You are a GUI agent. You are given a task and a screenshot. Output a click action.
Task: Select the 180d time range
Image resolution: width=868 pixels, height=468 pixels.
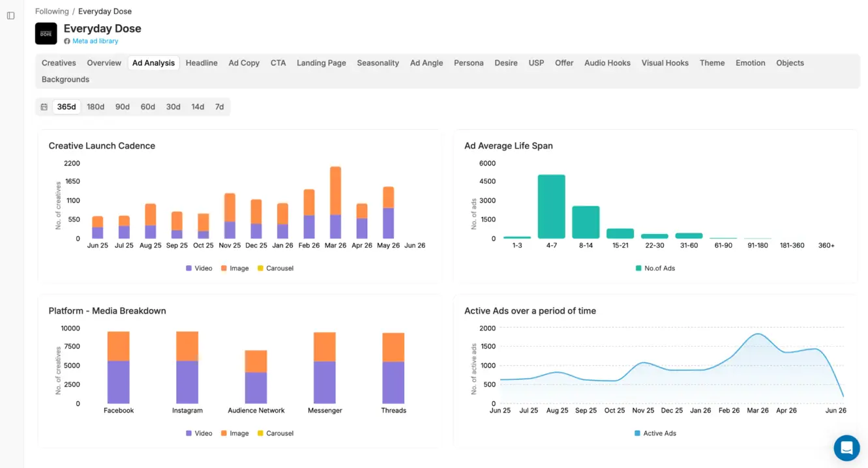(96, 107)
